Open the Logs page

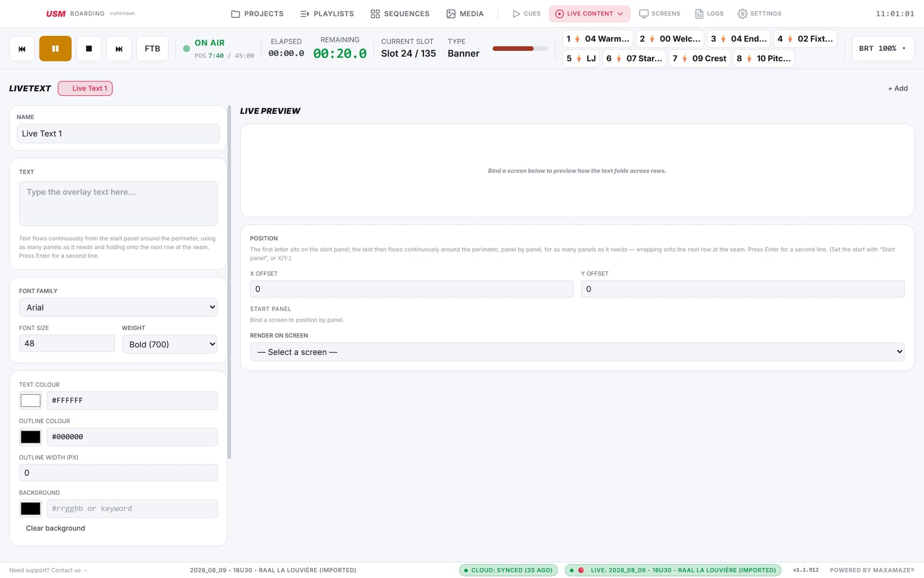coord(709,13)
